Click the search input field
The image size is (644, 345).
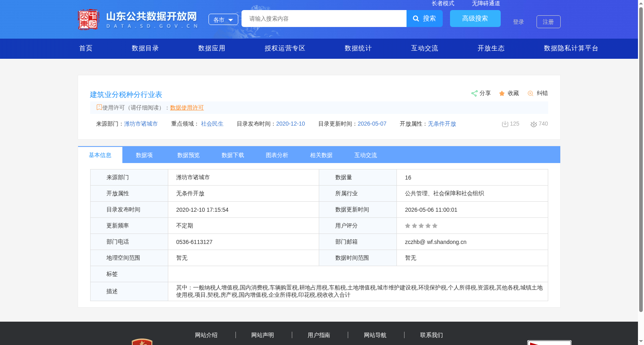[x=324, y=19]
